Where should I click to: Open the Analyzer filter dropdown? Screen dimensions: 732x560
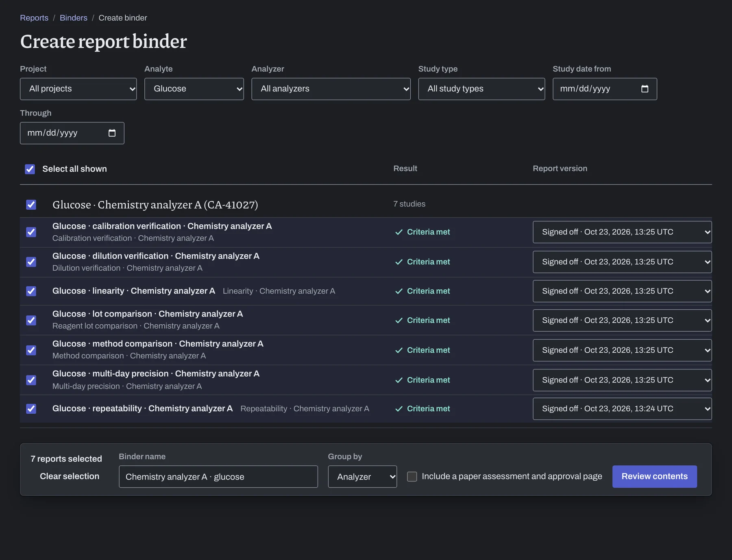(331, 89)
